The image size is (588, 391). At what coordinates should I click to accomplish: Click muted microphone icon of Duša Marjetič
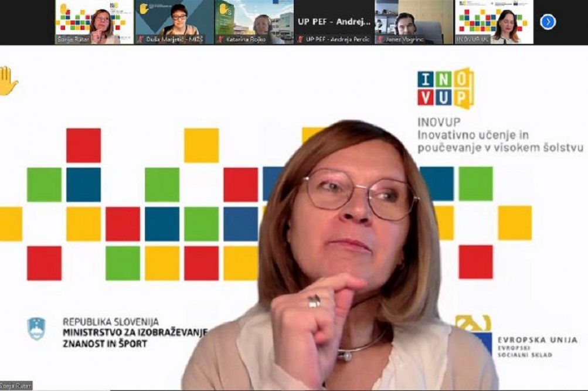pos(141,39)
